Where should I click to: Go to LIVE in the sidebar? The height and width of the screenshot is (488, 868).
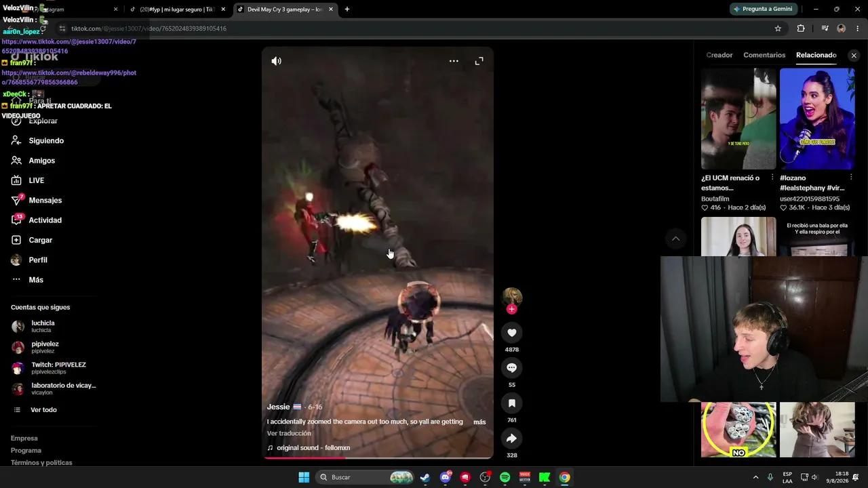pyautogui.click(x=36, y=180)
